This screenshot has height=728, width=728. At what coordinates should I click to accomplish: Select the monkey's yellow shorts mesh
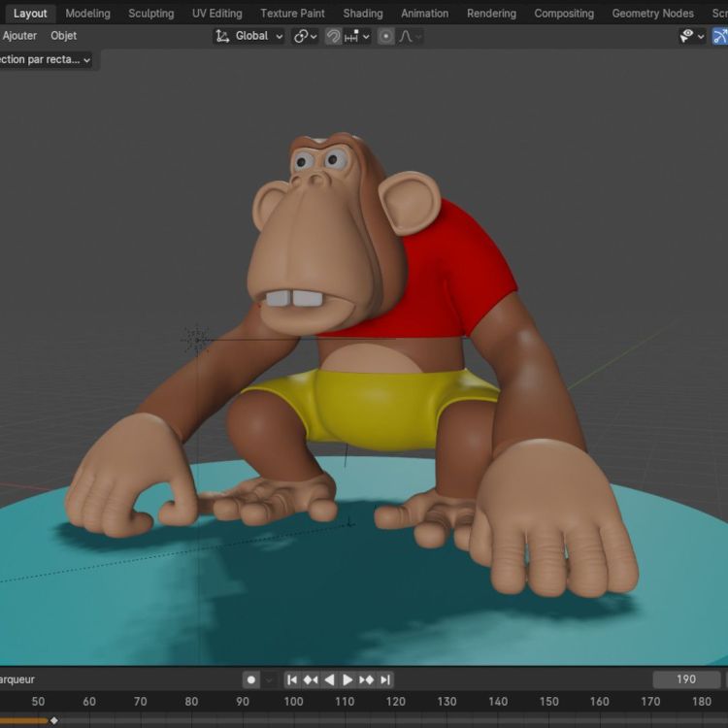pyautogui.click(x=376, y=409)
